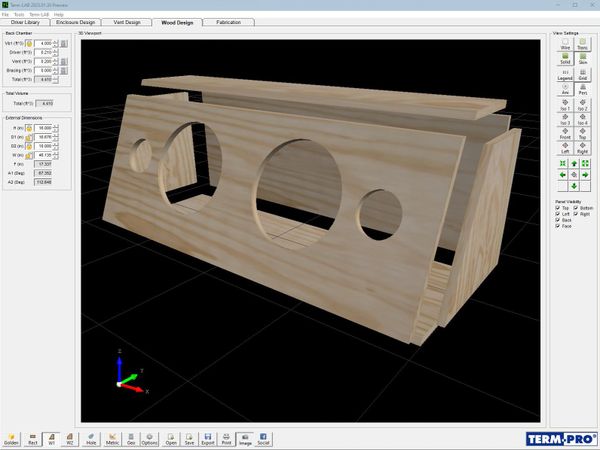The height and width of the screenshot is (450, 600).
Task: Set view to Iso 2
Action: [x=582, y=105]
